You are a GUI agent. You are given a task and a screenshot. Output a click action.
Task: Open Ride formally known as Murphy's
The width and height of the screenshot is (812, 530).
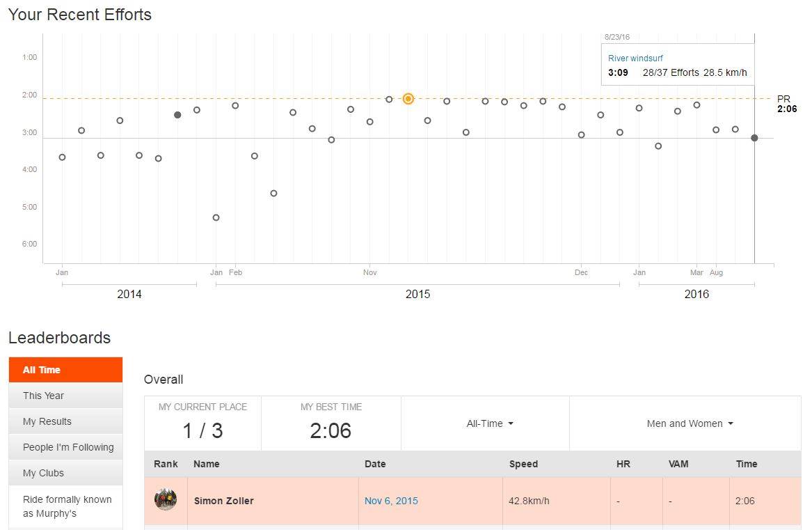[65, 506]
